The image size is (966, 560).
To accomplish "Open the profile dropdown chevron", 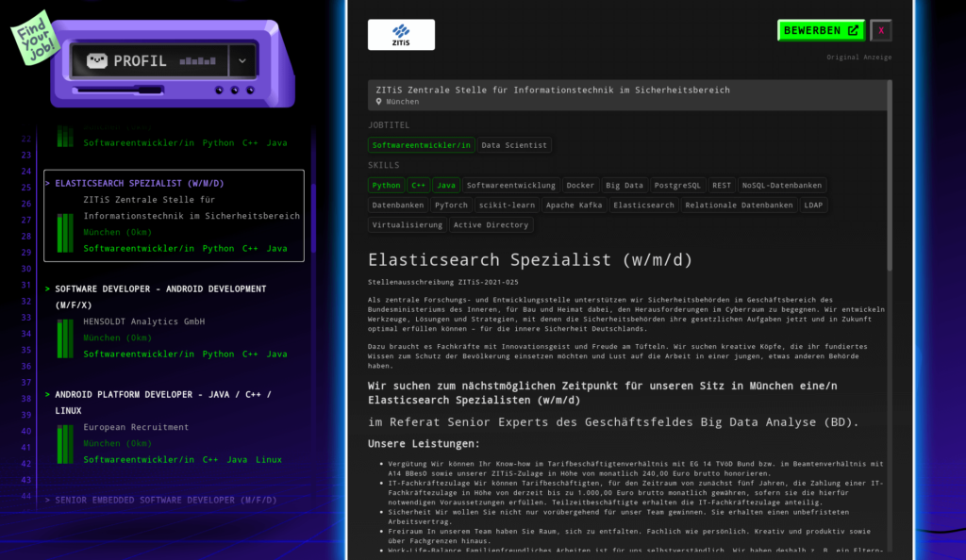I will pos(242,61).
